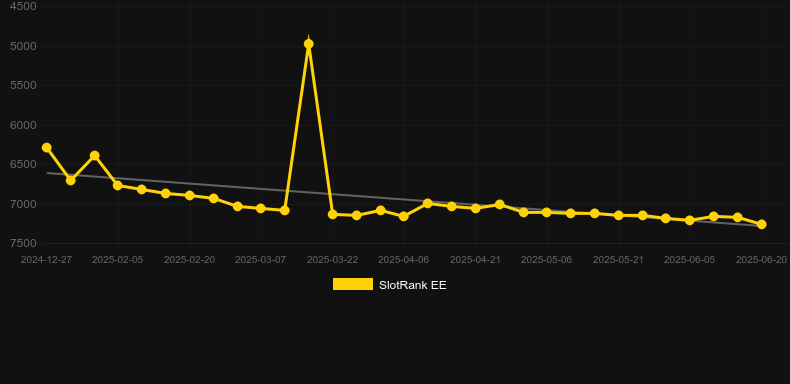Viewport: 790px width, 384px height.
Task: Click the 7500 y-axis label
Action: pyautogui.click(x=23, y=243)
